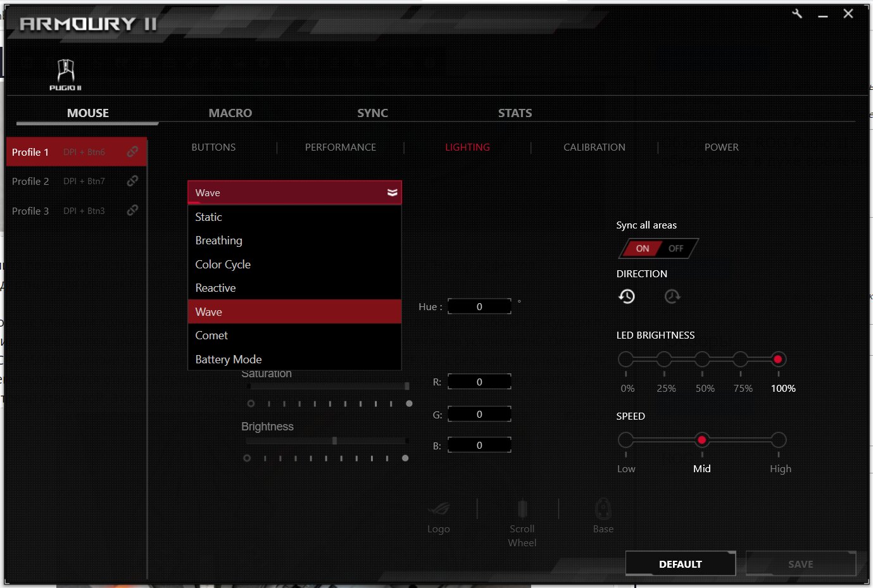This screenshot has width=873, height=588.
Task: Select Profile 1
Action: (x=77, y=152)
